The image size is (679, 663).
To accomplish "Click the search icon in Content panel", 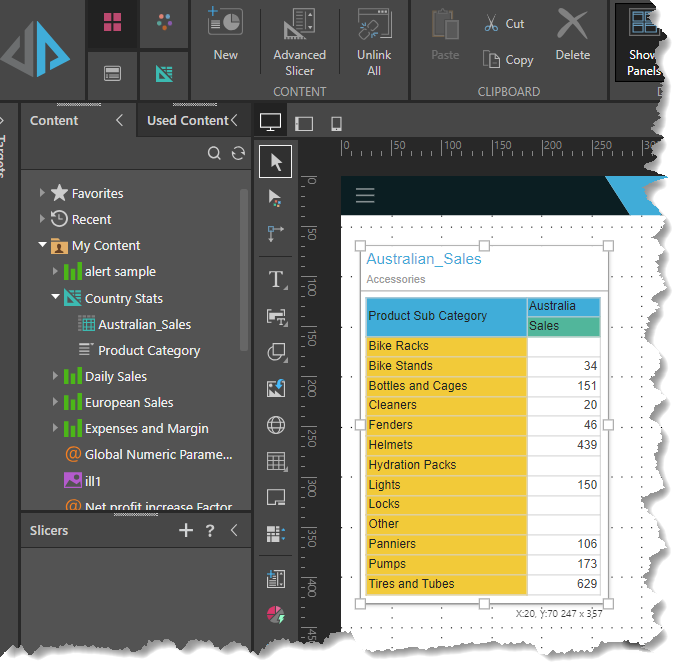I will pos(214,153).
